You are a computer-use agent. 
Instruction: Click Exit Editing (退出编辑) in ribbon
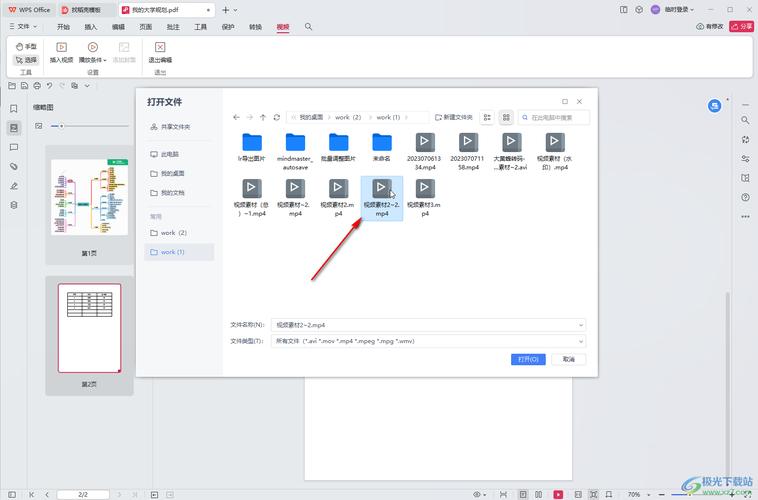click(x=160, y=52)
